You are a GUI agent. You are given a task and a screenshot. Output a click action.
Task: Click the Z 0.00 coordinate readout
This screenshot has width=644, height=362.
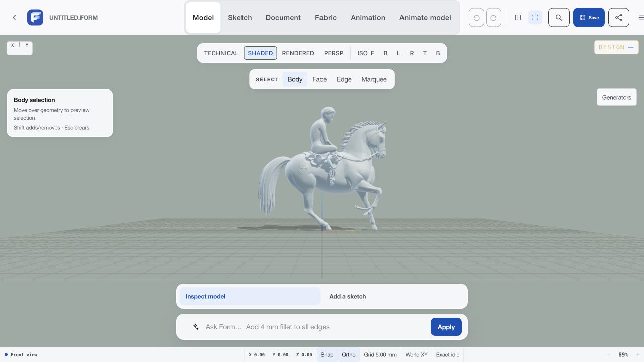[304, 355]
